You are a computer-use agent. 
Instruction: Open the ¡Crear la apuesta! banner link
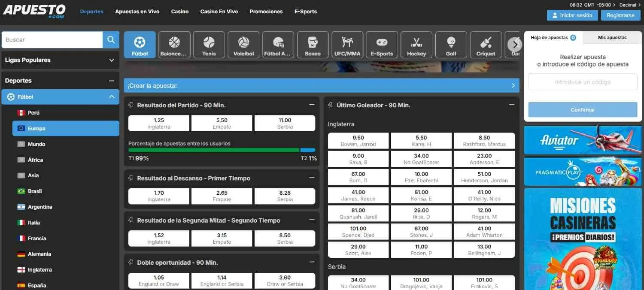(x=321, y=85)
